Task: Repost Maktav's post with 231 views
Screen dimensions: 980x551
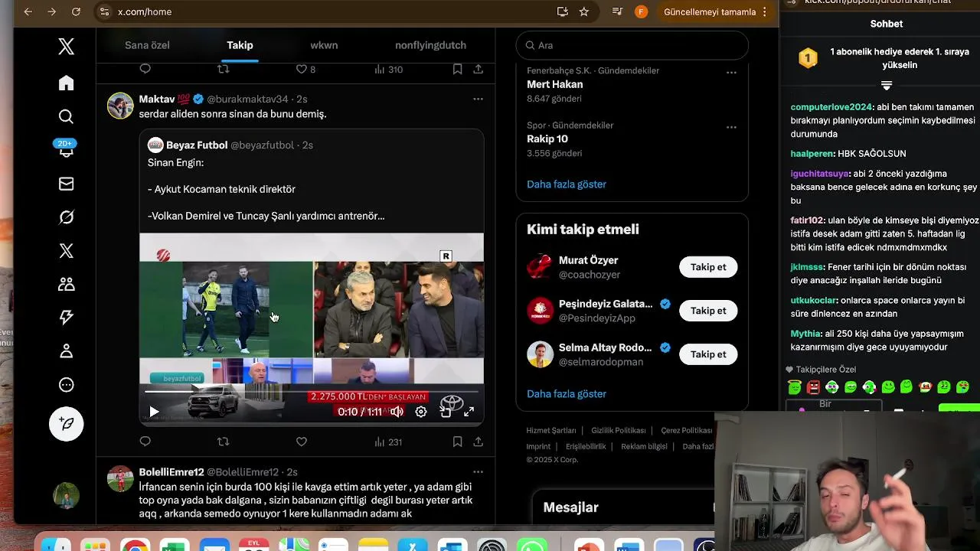Action: click(x=224, y=442)
